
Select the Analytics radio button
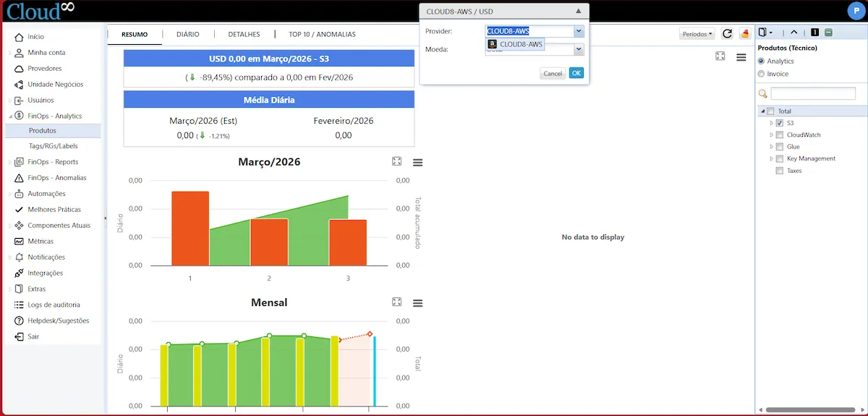pyautogui.click(x=761, y=61)
